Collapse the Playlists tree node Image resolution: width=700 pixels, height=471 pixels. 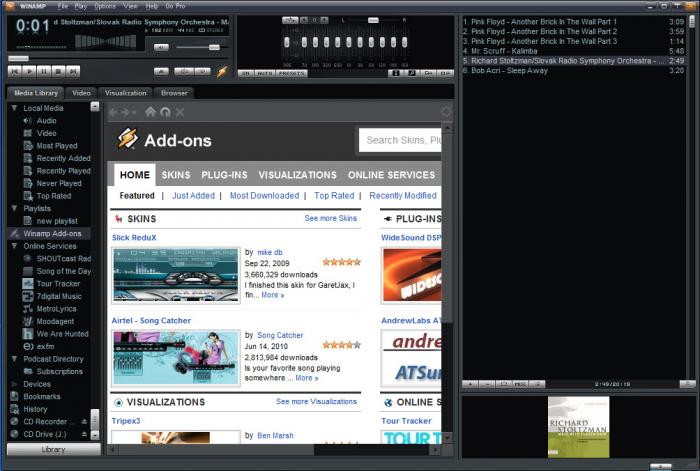(x=14, y=208)
